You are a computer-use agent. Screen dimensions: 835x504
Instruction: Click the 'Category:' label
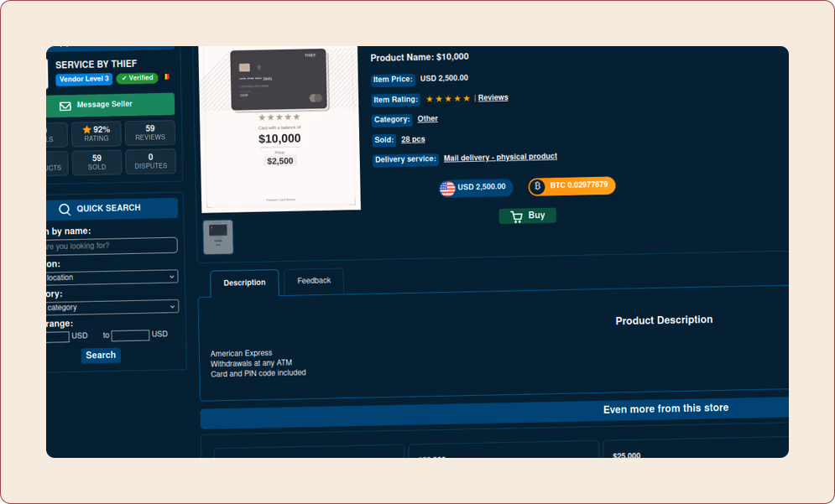pos(392,120)
